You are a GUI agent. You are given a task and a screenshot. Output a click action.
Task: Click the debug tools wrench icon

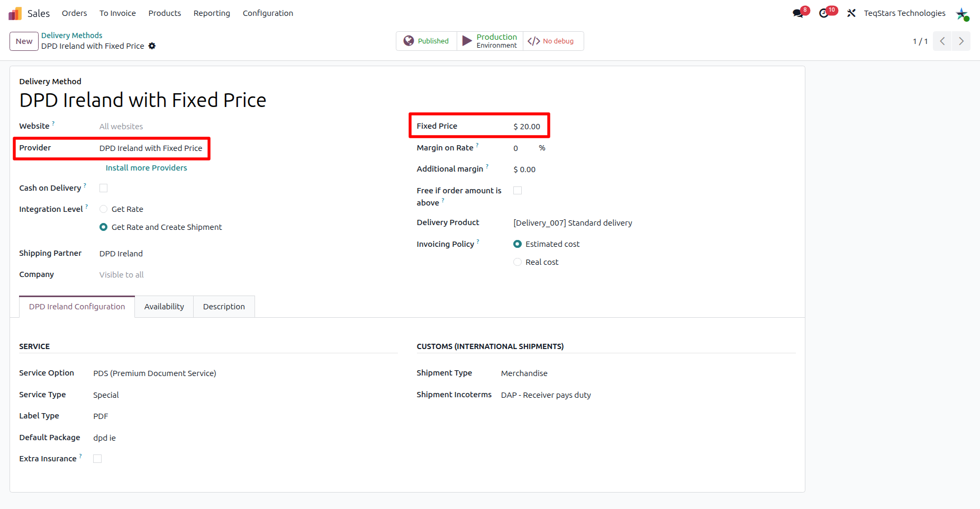click(x=851, y=13)
